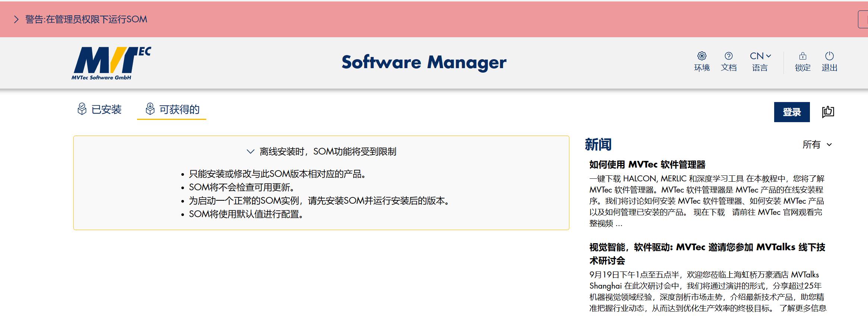This screenshot has width=868, height=321.
Task: Click the thumbs-up feedback icon
Action: (828, 112)
